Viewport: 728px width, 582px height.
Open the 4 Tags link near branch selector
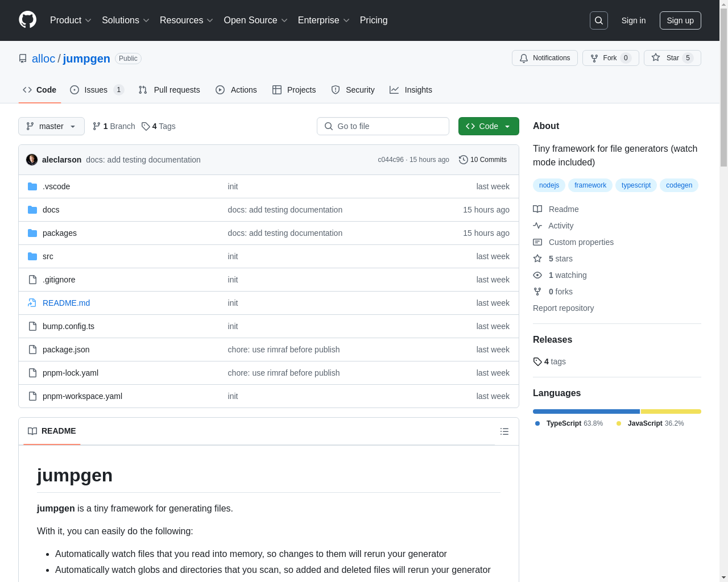click(x=159, y=126)
